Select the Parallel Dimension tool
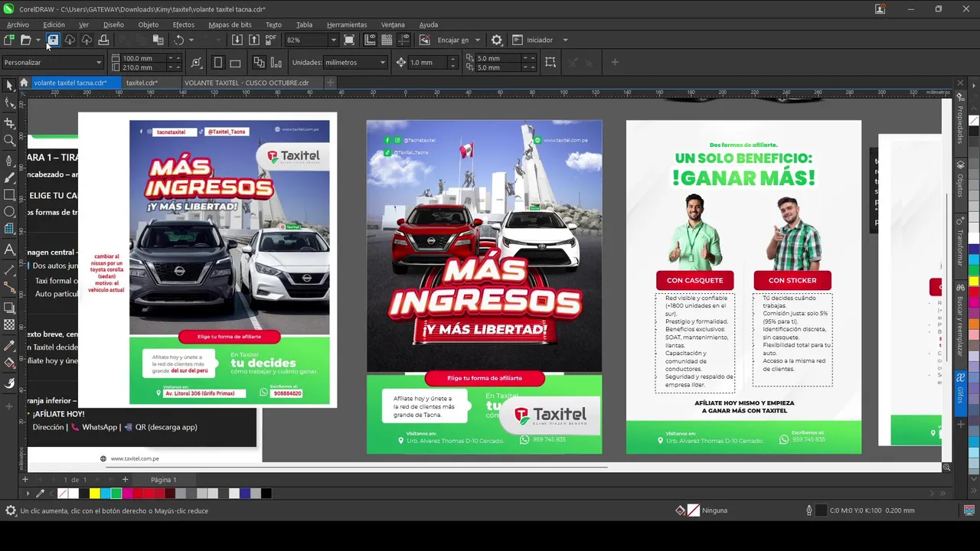Viewport: 980px width, 551px height. coord(9,269)
